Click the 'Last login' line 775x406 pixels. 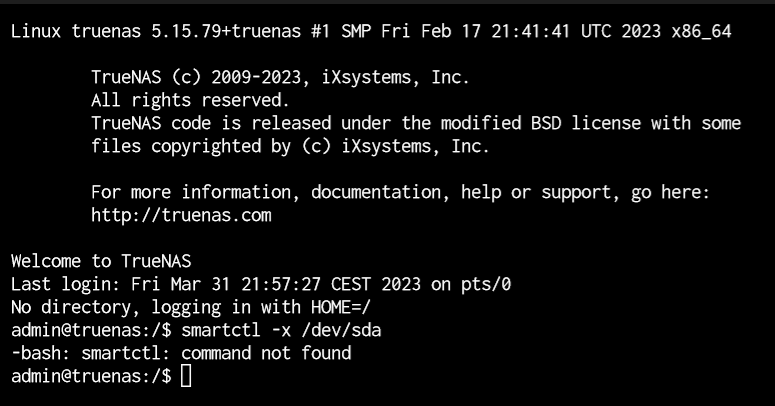pyautogui.click(x=261, y=284)
